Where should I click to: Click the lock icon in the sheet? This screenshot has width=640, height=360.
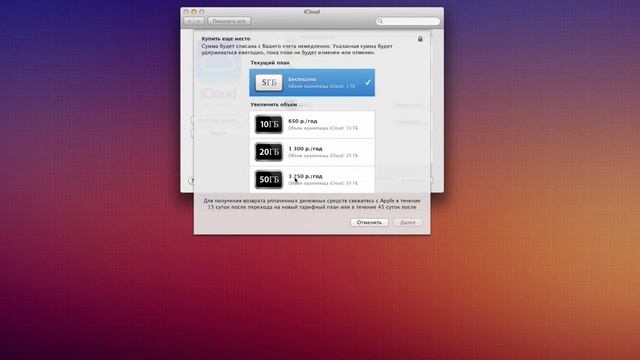[420, 39]
